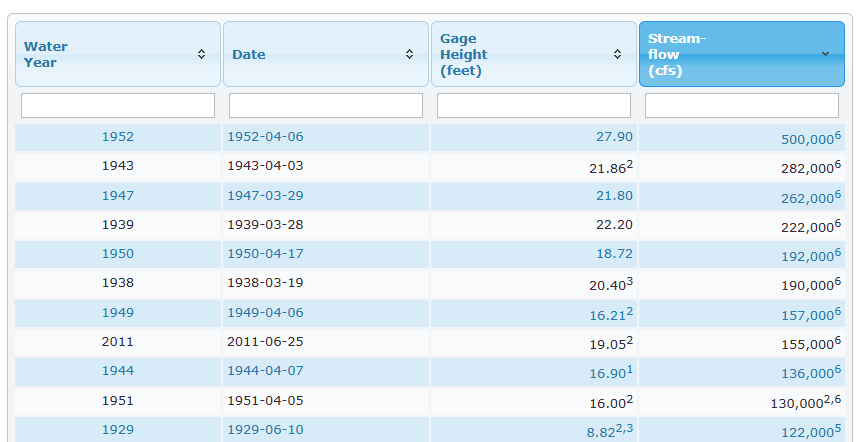Click the Gage Height filter input

pyautogui.click(x=534, y=106)
